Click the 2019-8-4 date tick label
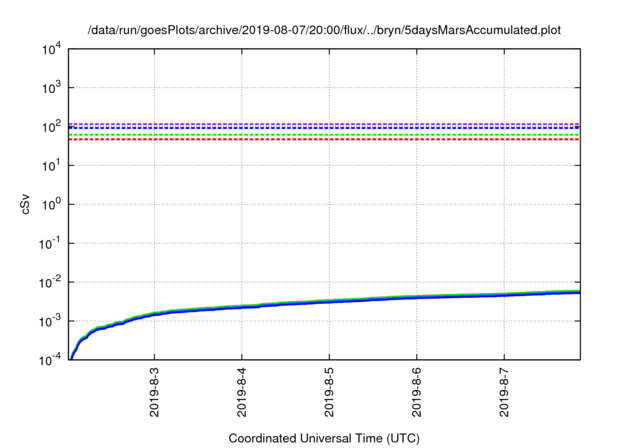Screen dimensions: 640x448 pyautogui.click(x=242, y=393)
